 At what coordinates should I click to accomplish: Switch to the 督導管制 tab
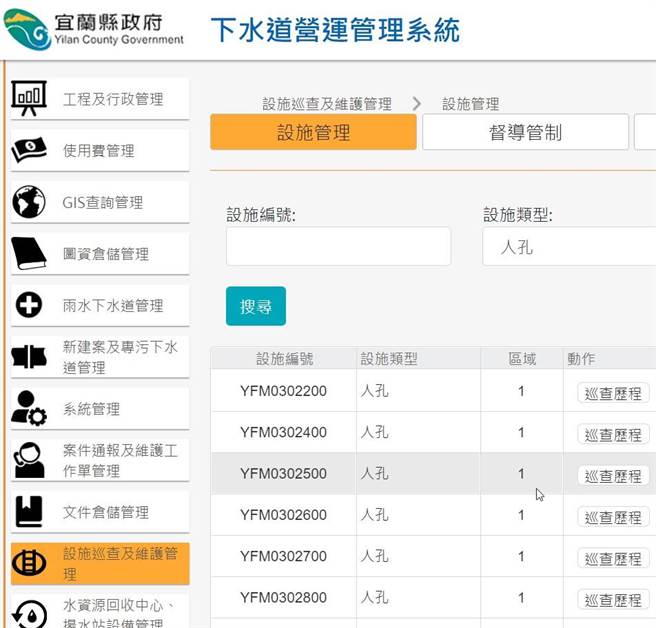(x=525, y=132)
